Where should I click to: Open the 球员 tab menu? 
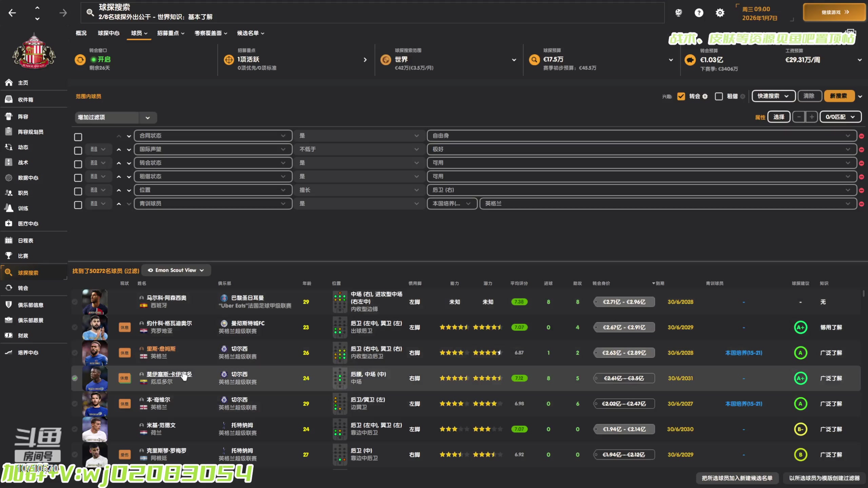coord(139,33)
